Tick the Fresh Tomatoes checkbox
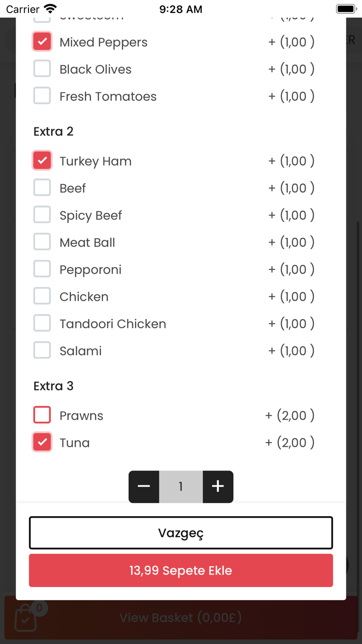This screenshot has width=362, height=644. [x=42, y=96]
